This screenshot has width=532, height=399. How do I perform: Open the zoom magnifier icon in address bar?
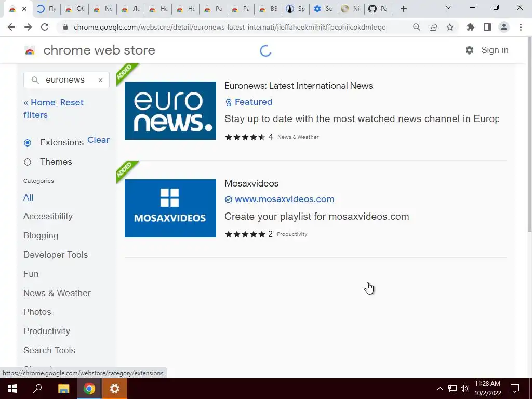[416, 27]
